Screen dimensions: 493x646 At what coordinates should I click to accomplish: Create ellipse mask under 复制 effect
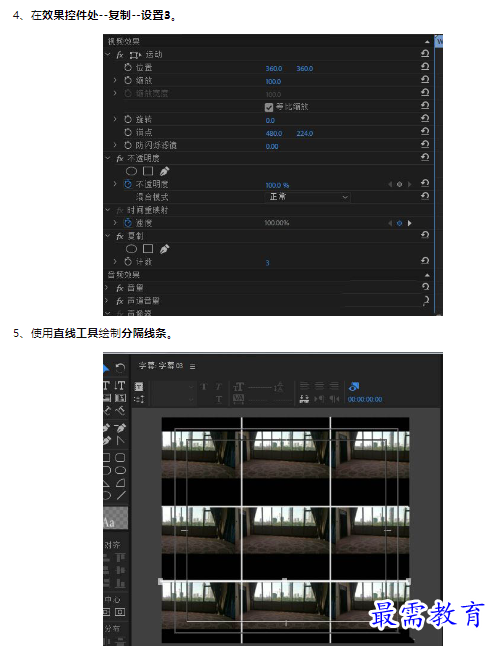131,249
